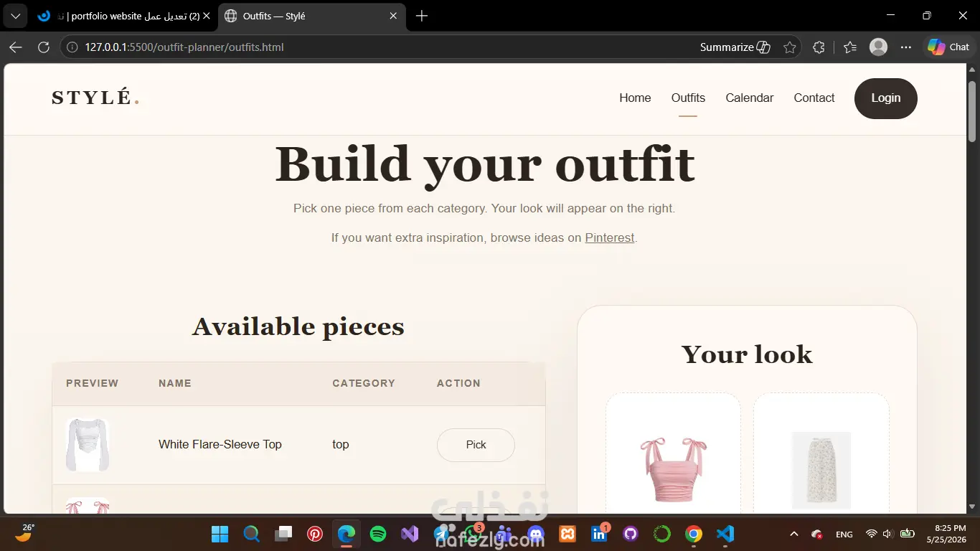Navigate to the Contact page
The image size is (980, 551).
[814, 98]
